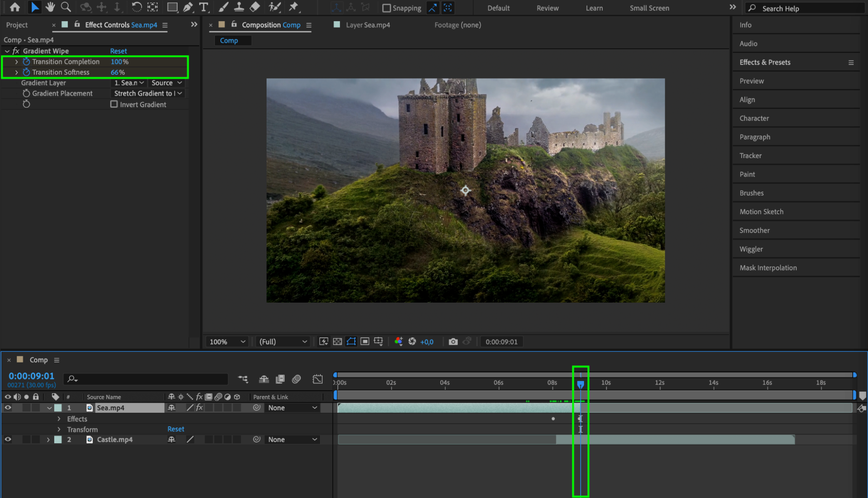Viewport: 868px width, 498px height.
Task: Reset the Gradient Wipe effect
Action: coord(119,51)
